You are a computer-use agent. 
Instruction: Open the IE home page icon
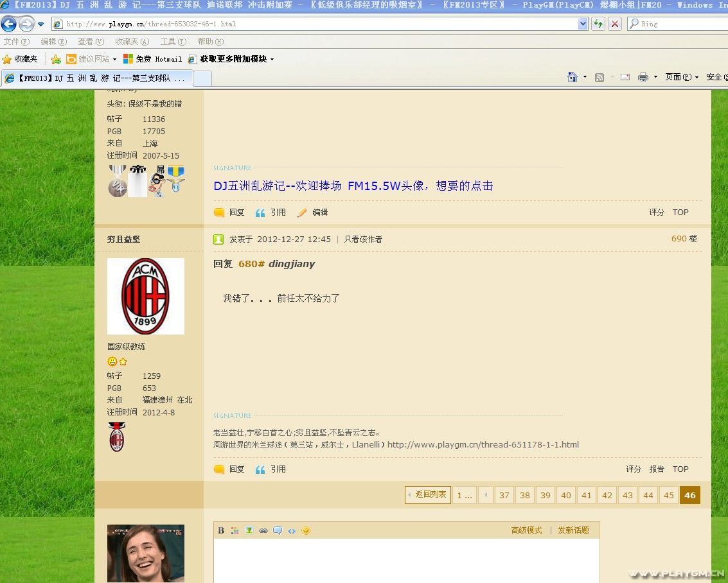click(x=573, y=77)
